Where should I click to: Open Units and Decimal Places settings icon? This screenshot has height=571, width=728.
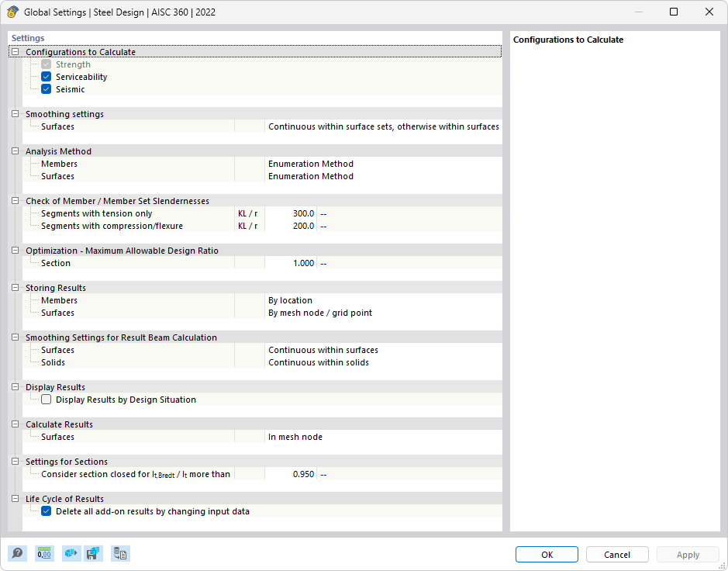click(x=44, y=553)
